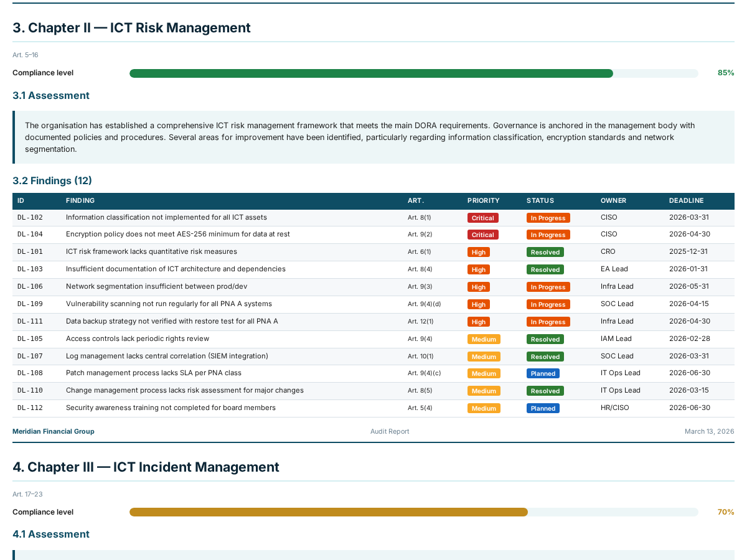Click the Art. 5–16 reference label
The width and height of the screenshot is (747, 560).
[x=25, y=55]
